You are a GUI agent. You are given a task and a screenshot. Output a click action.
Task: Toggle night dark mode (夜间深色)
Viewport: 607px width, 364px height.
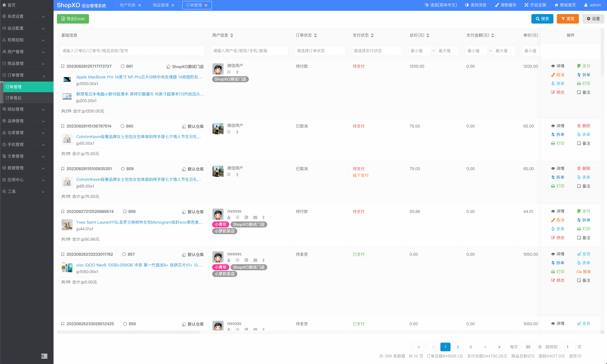475,5
